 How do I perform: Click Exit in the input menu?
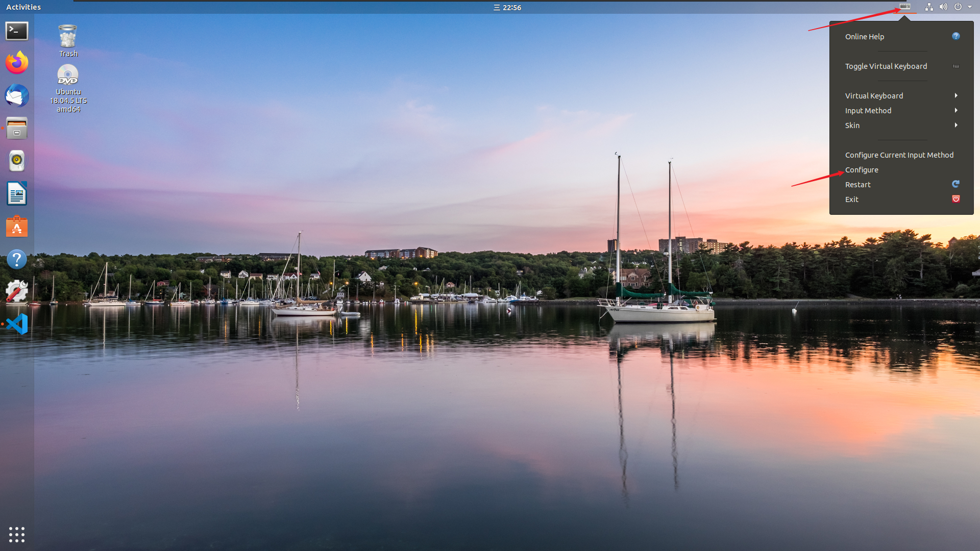[852, 199]
